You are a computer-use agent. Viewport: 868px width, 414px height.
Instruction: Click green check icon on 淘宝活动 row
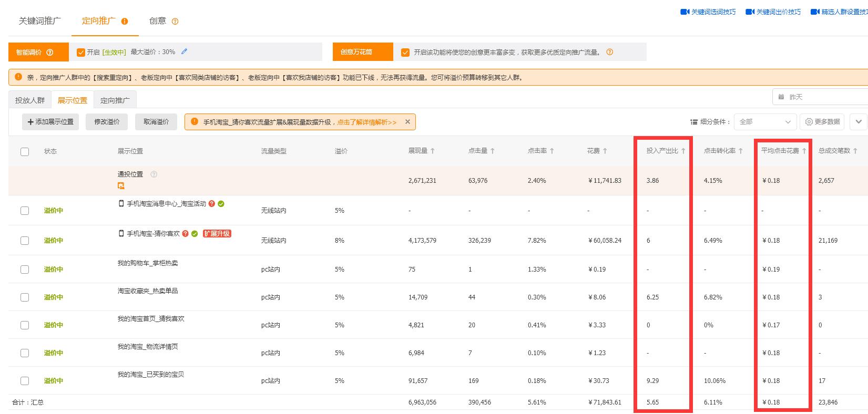pyautogui.click(x=221, y=204)
